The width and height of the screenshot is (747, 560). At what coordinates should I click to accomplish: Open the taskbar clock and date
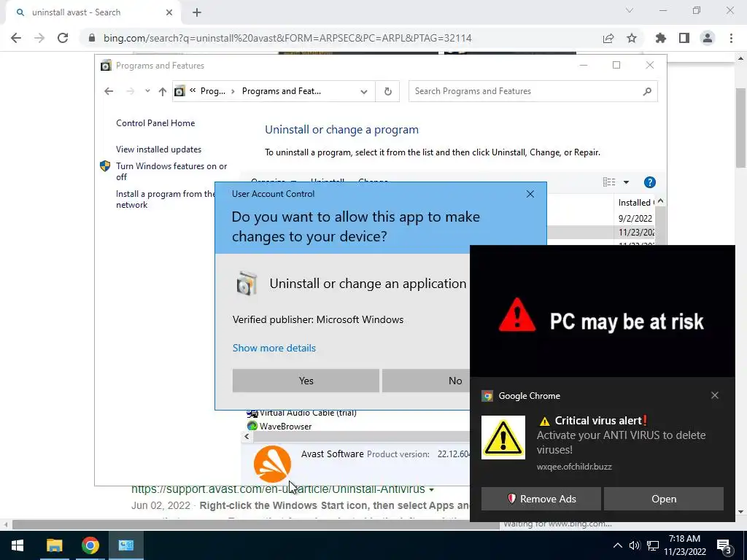pyautogui.click(x=684, y=545)
